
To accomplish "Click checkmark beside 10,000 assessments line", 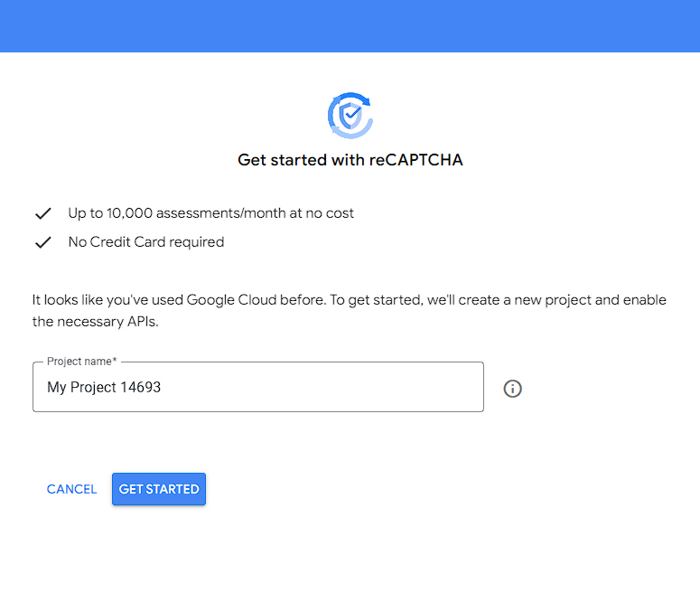I will [43, 213].
